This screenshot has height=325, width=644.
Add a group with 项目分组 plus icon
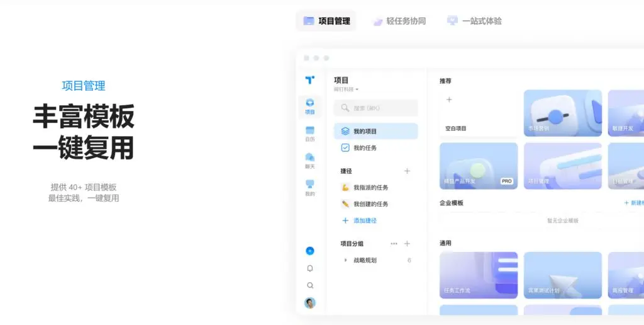pos(407,244)
